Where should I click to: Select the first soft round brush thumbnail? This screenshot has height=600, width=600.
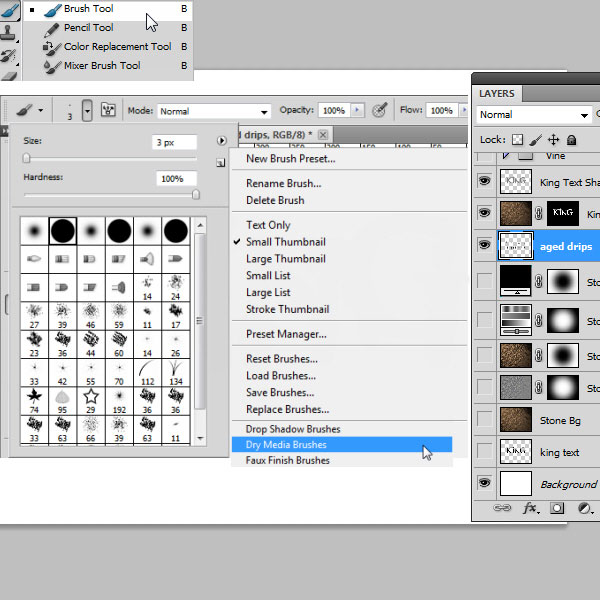click(x=34, y=231)
